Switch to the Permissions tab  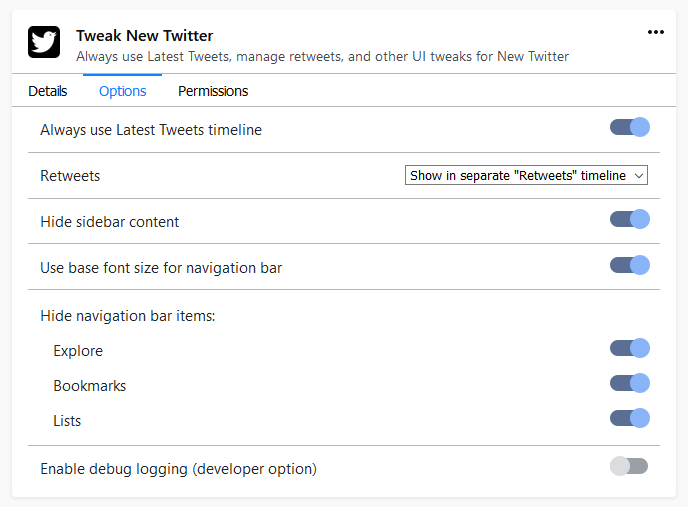213,91
